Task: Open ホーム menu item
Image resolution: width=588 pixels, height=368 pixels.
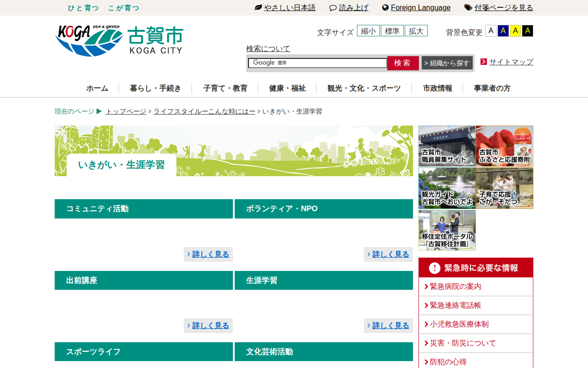Action: [97, 88]
